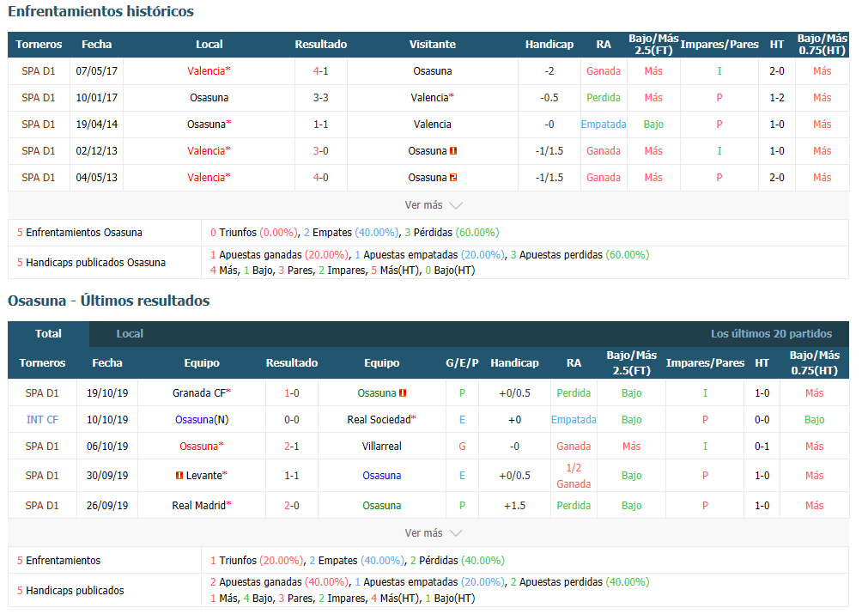Click the 1-1 result in the Levante row
Viewport: 868px width, 614px height.
tap(292, 475)
